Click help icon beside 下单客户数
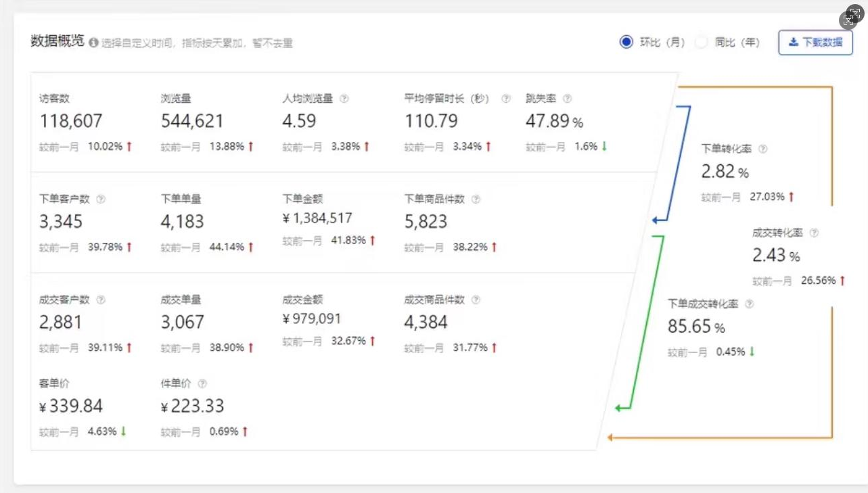Viewport: 868px width, 493px height. (101, 199)
